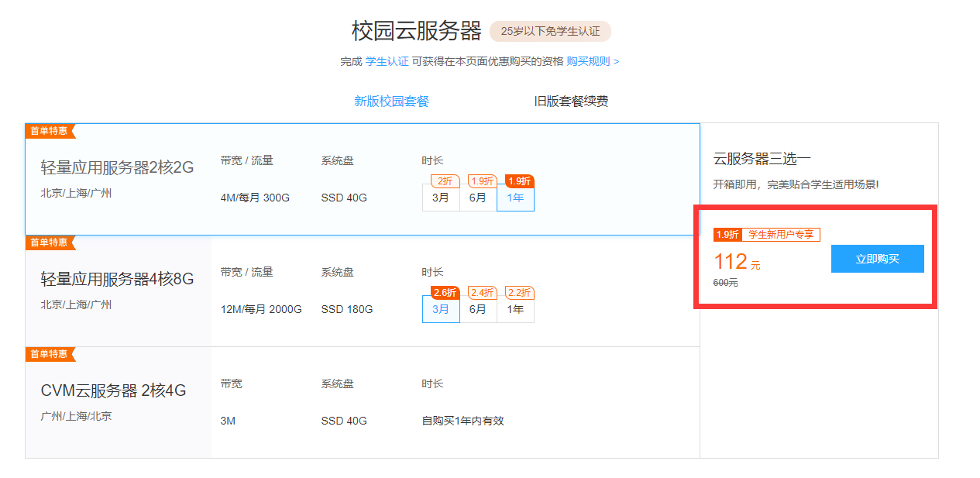Choose the CVM云服务器 2核4G plan
Screen dimensions: 980x478
click(x=362, y=402)
